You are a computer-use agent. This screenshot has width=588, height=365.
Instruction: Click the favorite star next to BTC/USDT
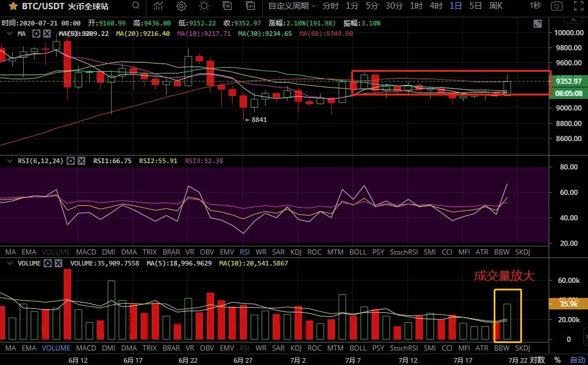point(13,6)
